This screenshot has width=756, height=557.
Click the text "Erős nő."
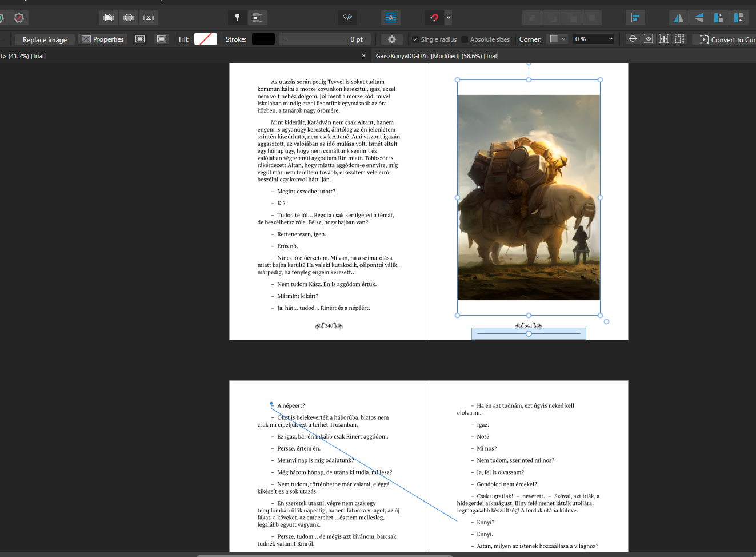(x=287, y=246)
